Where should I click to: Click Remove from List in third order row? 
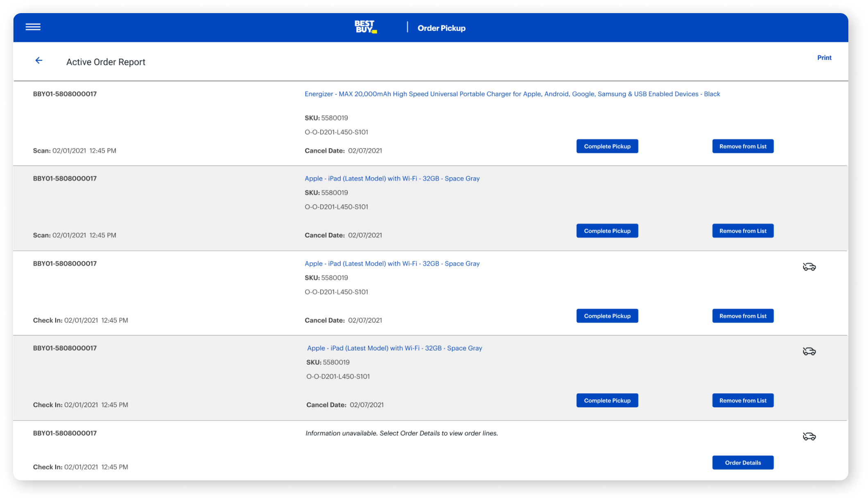click(742, 316)
